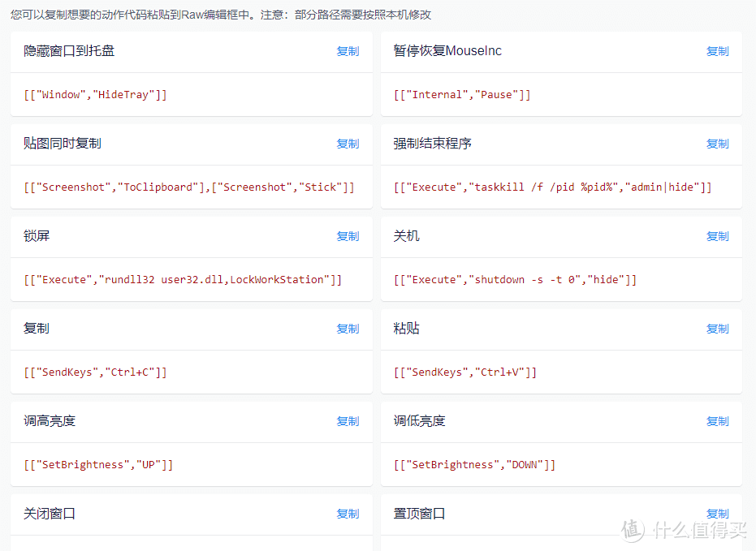Copy the 调低亮度 action code
This screenshot has width=756, height=551.
[718, 421]
